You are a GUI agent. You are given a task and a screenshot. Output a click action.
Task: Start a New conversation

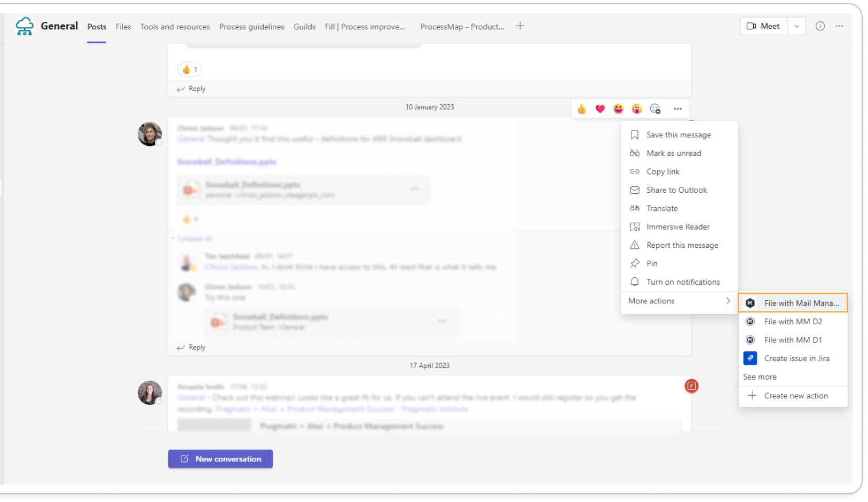tap(220, 459)
